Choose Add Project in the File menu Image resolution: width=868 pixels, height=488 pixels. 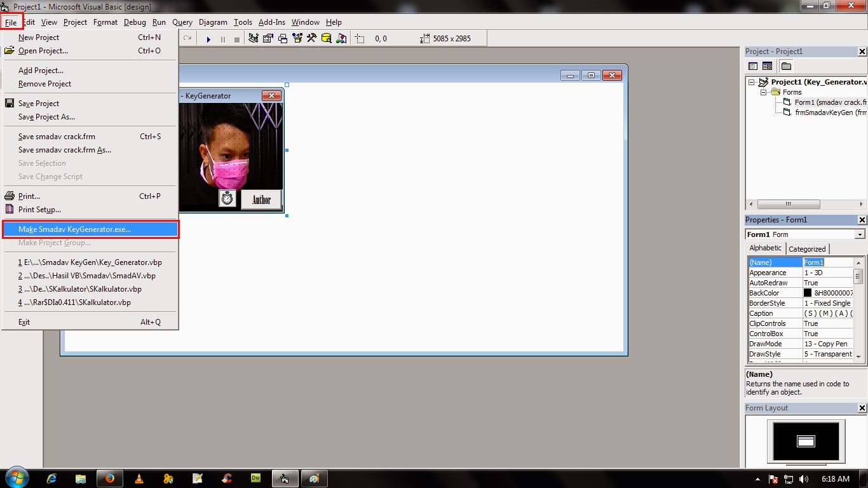tap(90, 71)
